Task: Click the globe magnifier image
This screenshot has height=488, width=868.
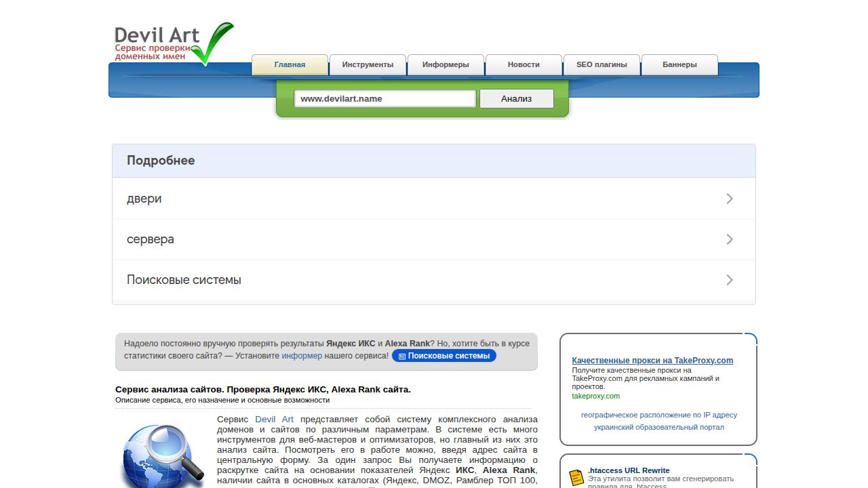Action: point(164,455)
